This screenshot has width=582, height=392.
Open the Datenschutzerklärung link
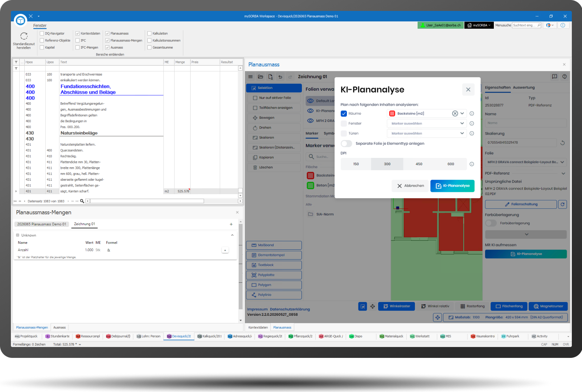[290, 309]
